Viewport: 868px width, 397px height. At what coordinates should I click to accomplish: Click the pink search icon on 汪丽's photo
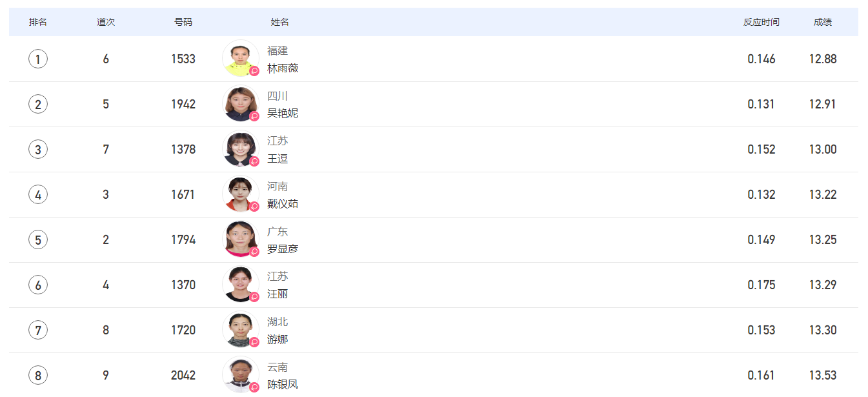(254, 297)
